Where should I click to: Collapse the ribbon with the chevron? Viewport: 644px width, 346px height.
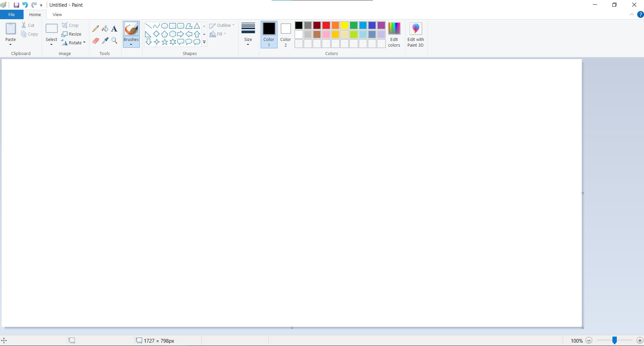pyautogui.click(x=632, y=15)
